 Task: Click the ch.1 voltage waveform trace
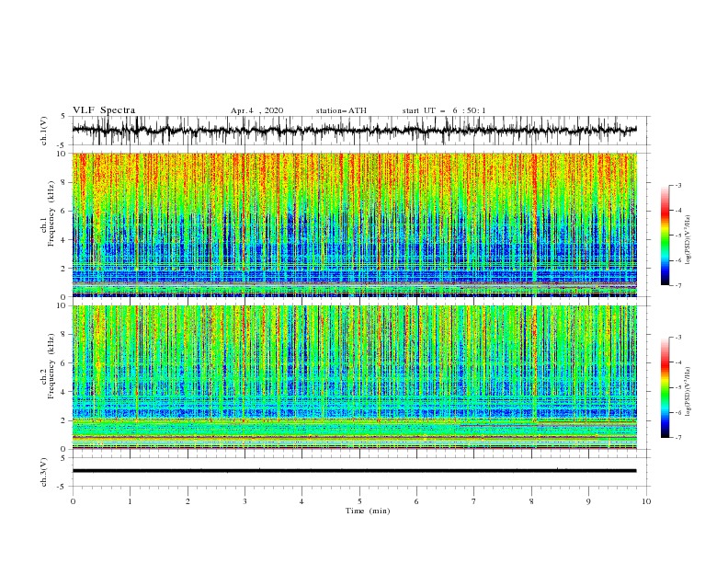point(354,130)
